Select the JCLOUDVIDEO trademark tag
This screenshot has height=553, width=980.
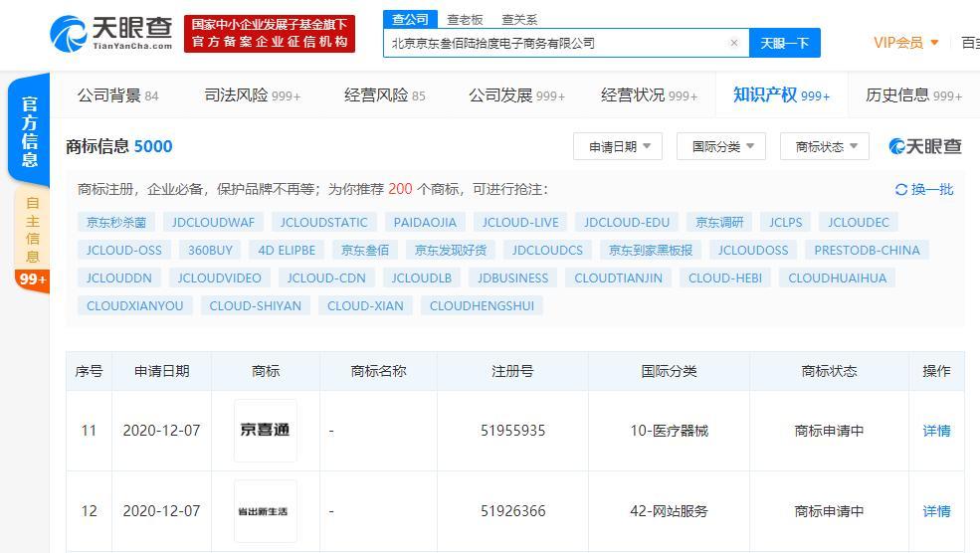coord(219,278)
